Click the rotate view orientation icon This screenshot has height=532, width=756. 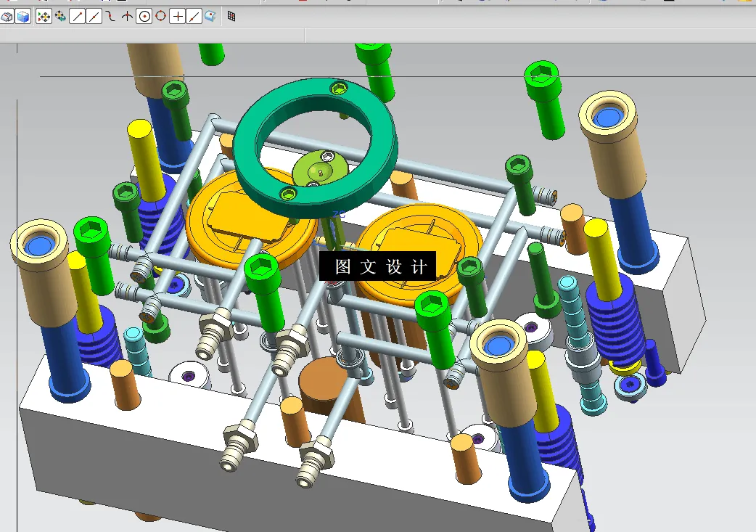pos(60,16)
